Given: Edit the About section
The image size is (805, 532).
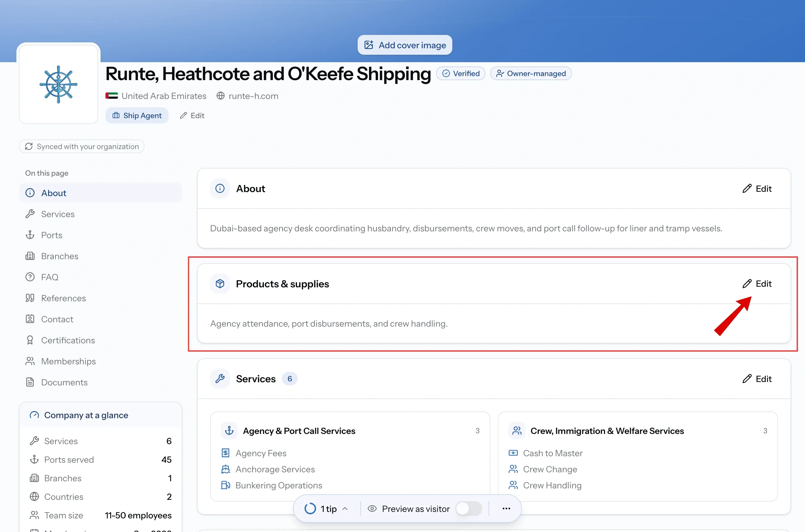Looking at the screenshot, I should [x=757, y=189].
